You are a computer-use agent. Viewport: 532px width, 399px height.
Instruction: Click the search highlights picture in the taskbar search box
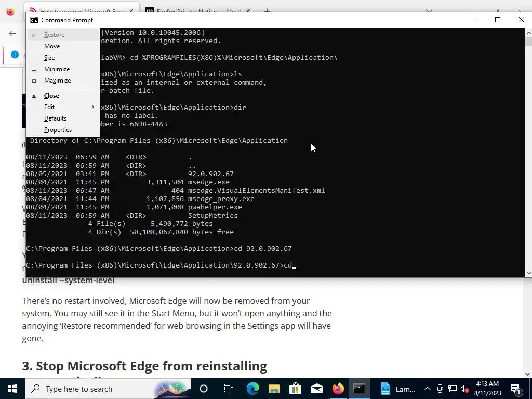171,389
